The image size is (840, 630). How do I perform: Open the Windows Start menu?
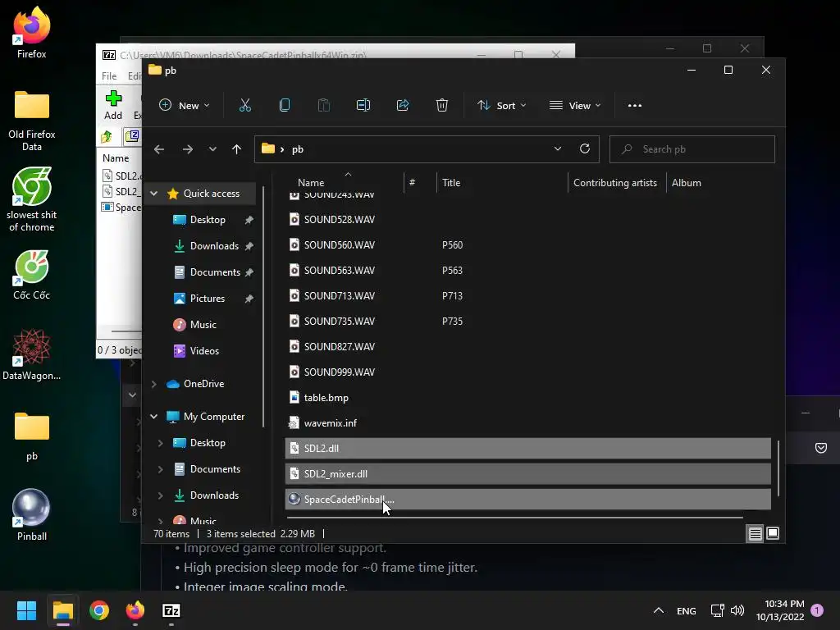[26, 610]
